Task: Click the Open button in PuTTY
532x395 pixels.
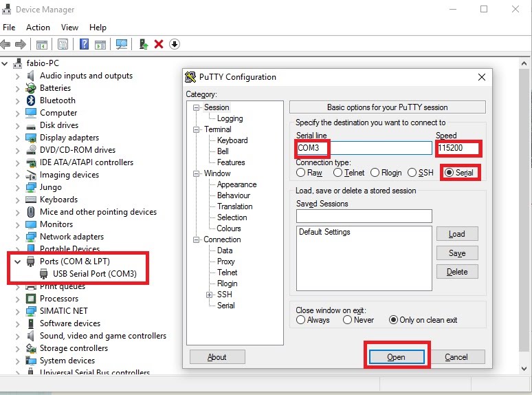Action: click(397, 357)
